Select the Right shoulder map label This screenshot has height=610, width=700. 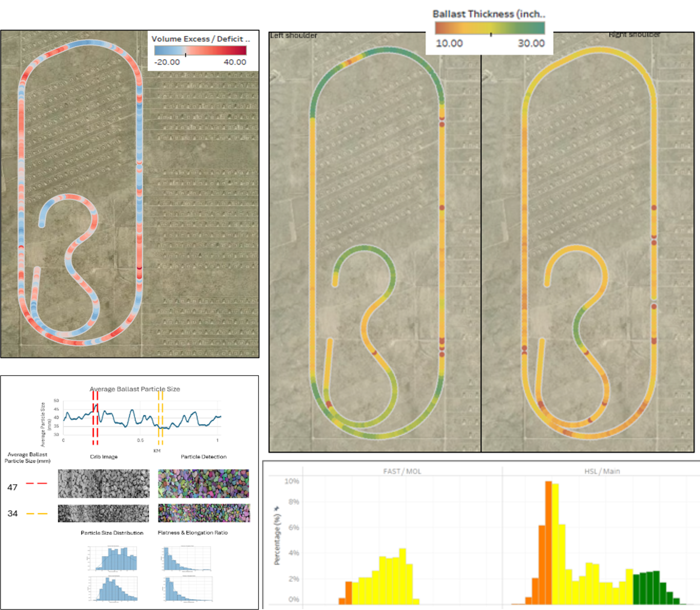[x=634, y=35]
